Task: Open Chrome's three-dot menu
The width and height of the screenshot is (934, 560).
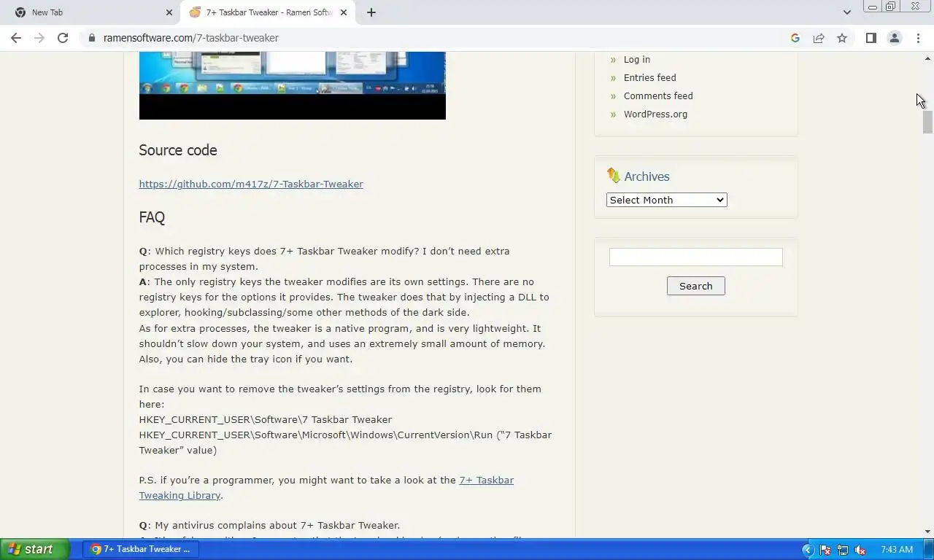Action: [x=918, y=38]
